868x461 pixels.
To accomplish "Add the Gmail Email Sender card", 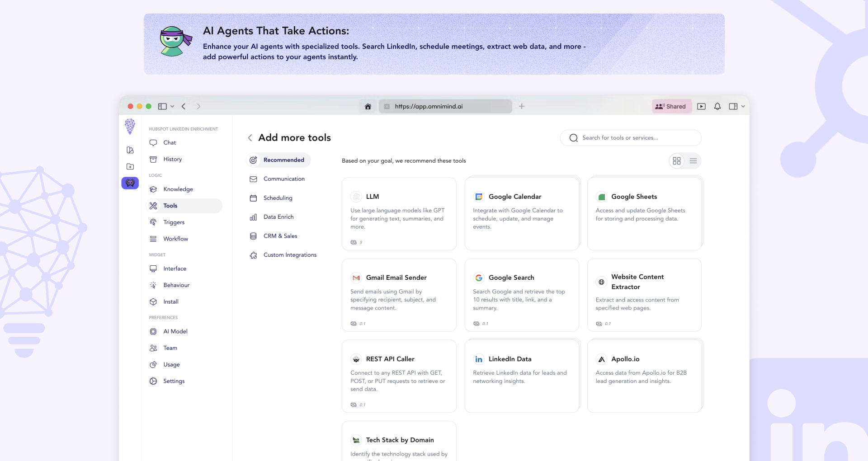I will (399, 295).
